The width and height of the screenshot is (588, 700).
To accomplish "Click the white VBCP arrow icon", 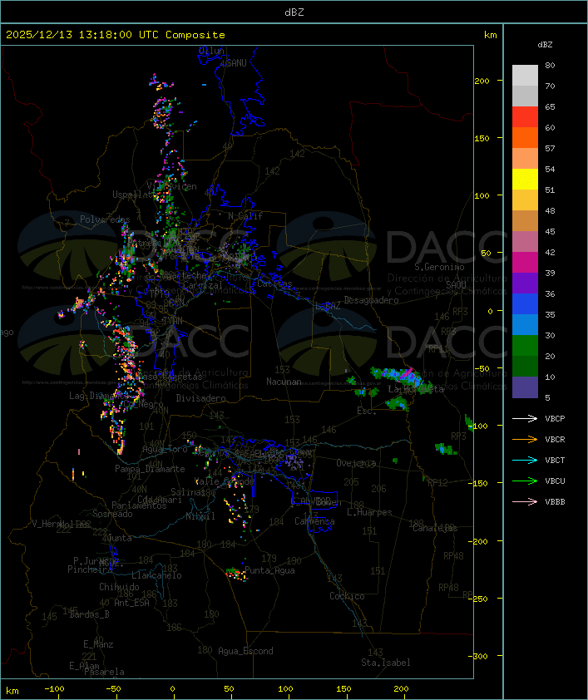I will (x=525, y=418).
